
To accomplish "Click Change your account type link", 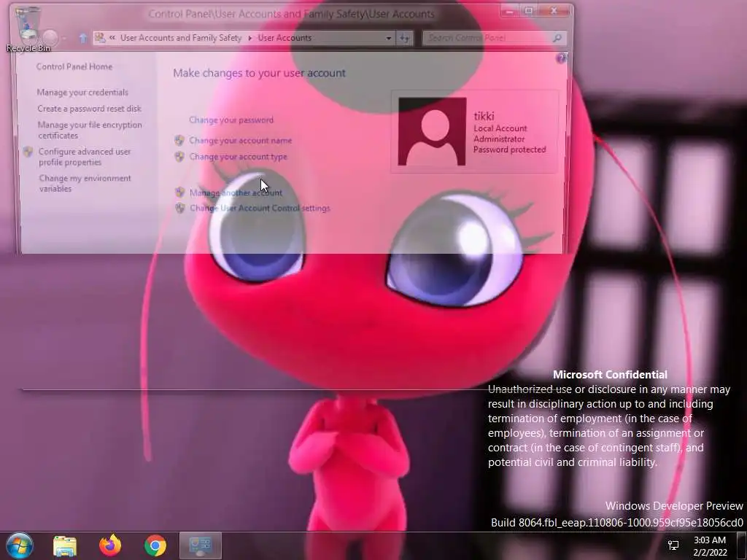I will pyautogui.click(x=238, y=157).
